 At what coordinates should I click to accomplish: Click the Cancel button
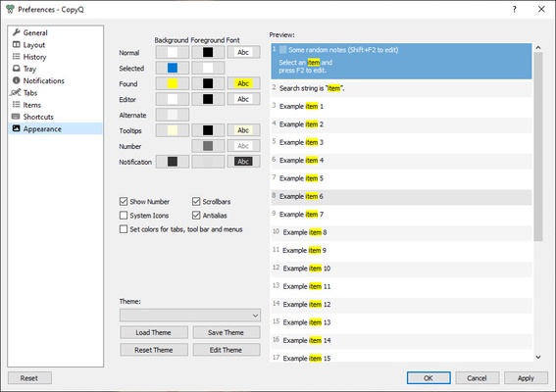click(478, 378)
